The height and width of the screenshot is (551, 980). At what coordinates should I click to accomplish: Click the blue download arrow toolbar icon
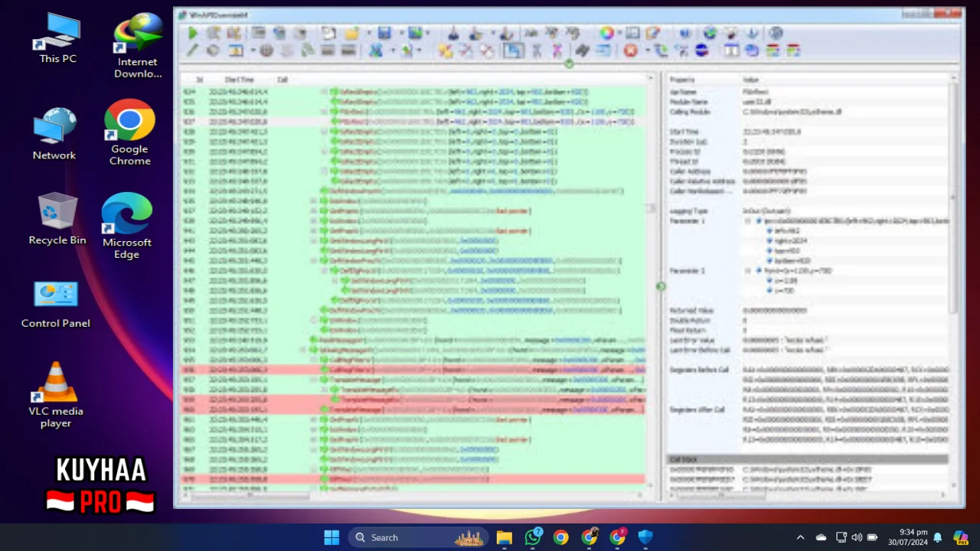coord(752,33)
